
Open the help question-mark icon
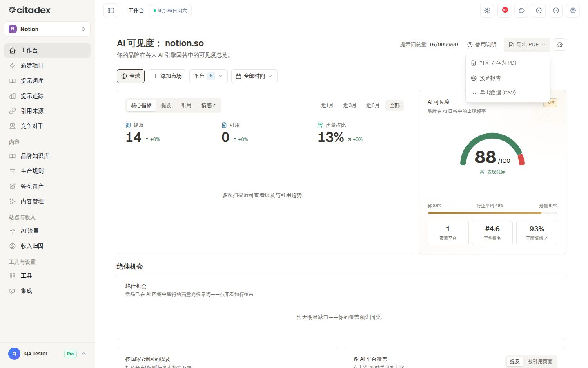coord(556,11)
